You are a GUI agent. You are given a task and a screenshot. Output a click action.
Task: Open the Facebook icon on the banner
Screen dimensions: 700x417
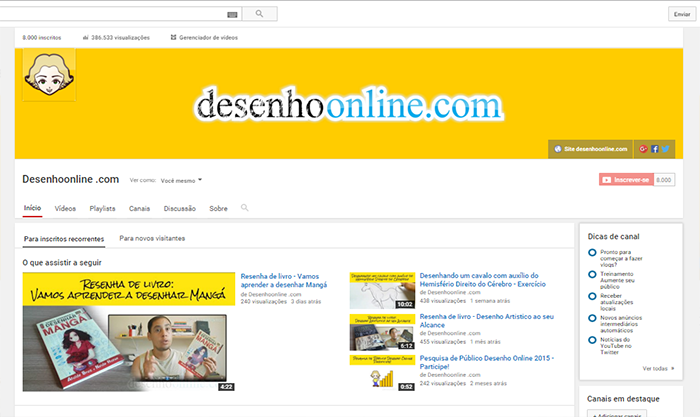654,149
